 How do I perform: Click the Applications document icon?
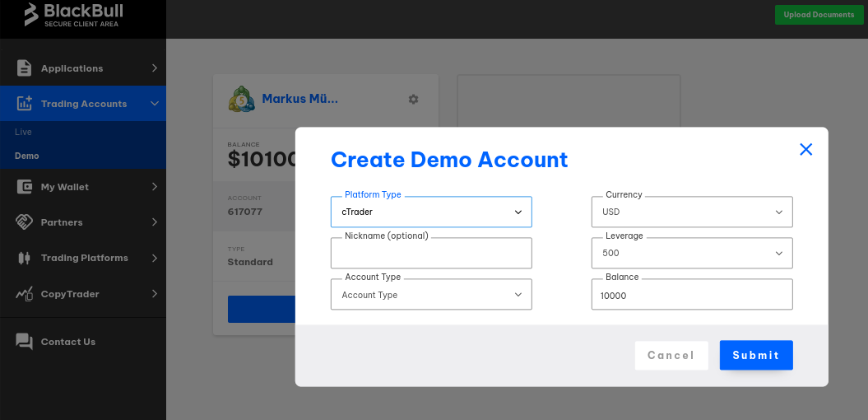(x=24, y=68)
